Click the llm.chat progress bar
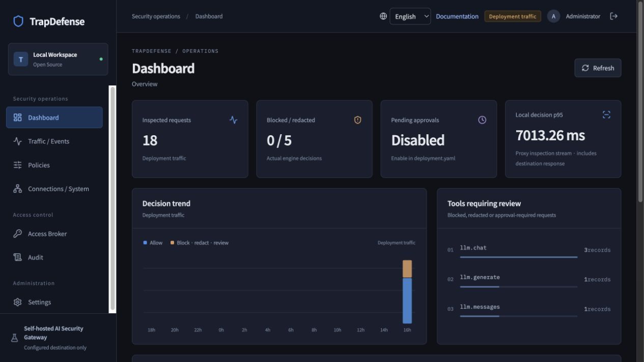644x362 pixels. 518,257
